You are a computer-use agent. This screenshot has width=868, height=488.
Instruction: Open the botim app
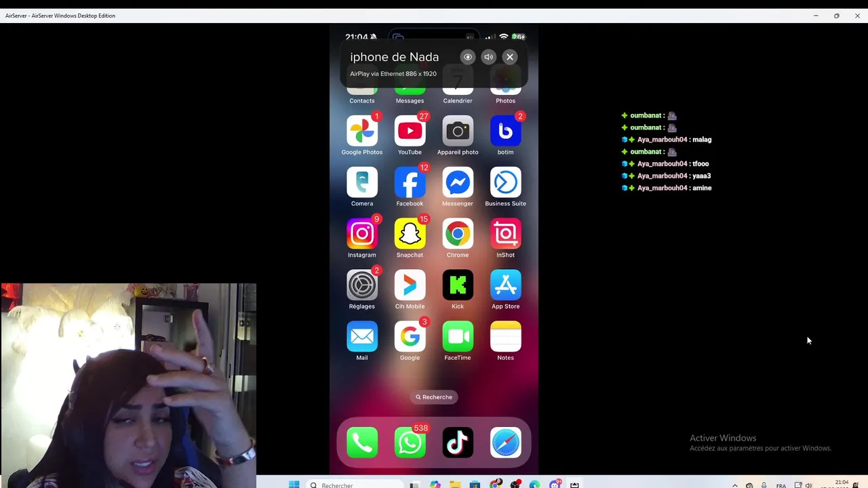(x=505, y=131)
